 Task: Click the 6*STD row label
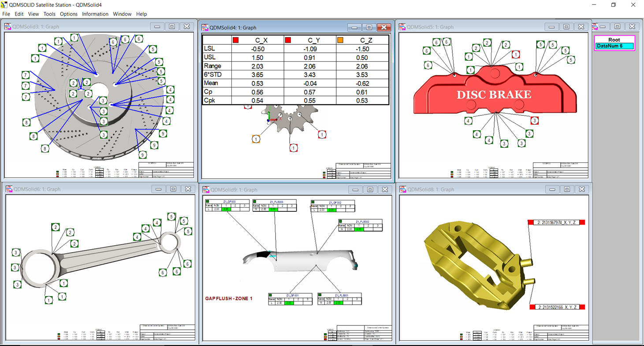click(212, 74)
